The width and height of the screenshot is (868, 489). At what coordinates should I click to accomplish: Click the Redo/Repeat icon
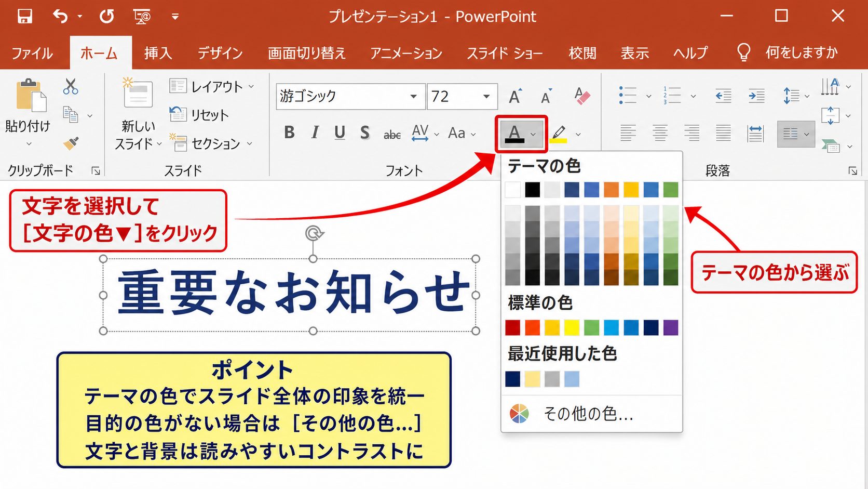click(x=107, y=16)
